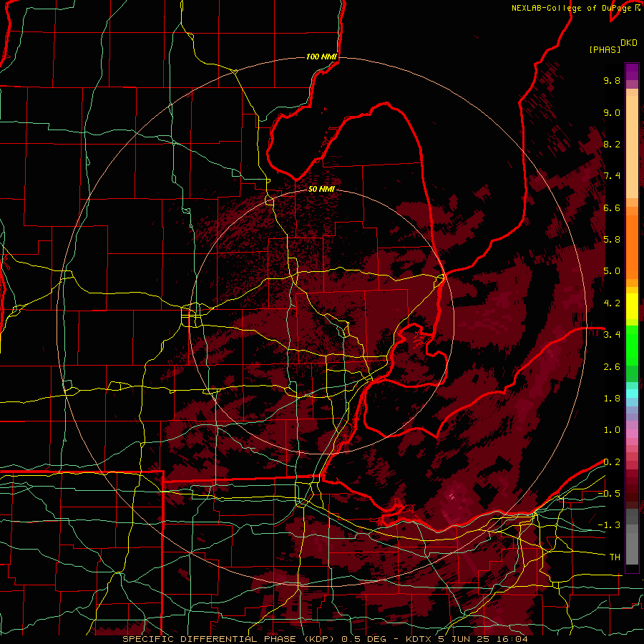644x644 pixels.
Task: Select the 5.8 legend value
Action: [612, 240]
